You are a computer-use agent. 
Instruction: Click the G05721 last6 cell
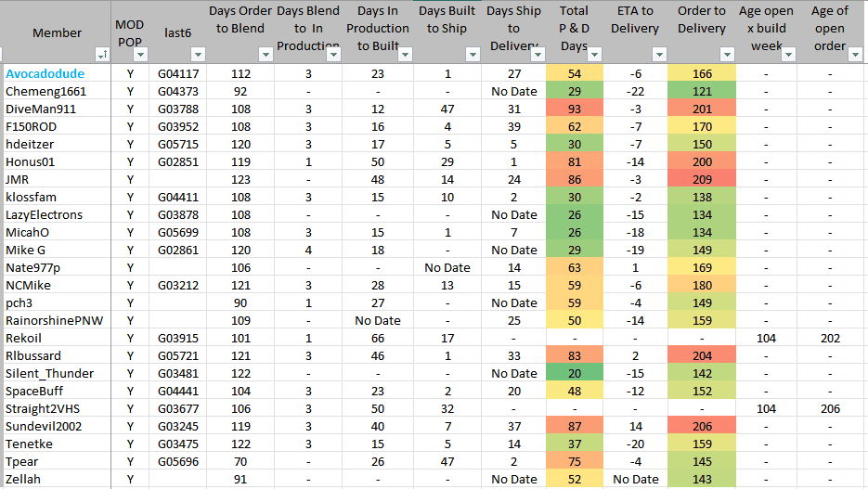[179, 355]
